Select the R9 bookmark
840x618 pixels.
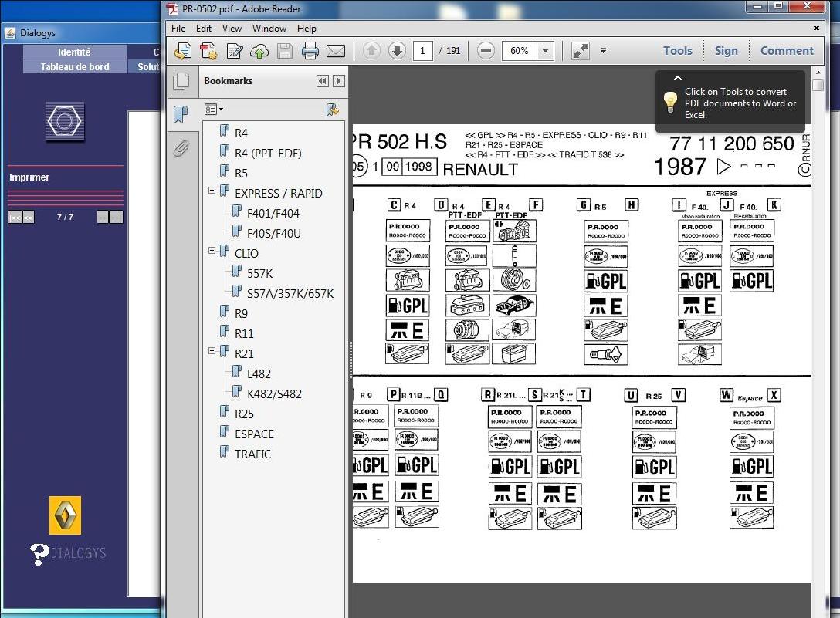(241, 314)
